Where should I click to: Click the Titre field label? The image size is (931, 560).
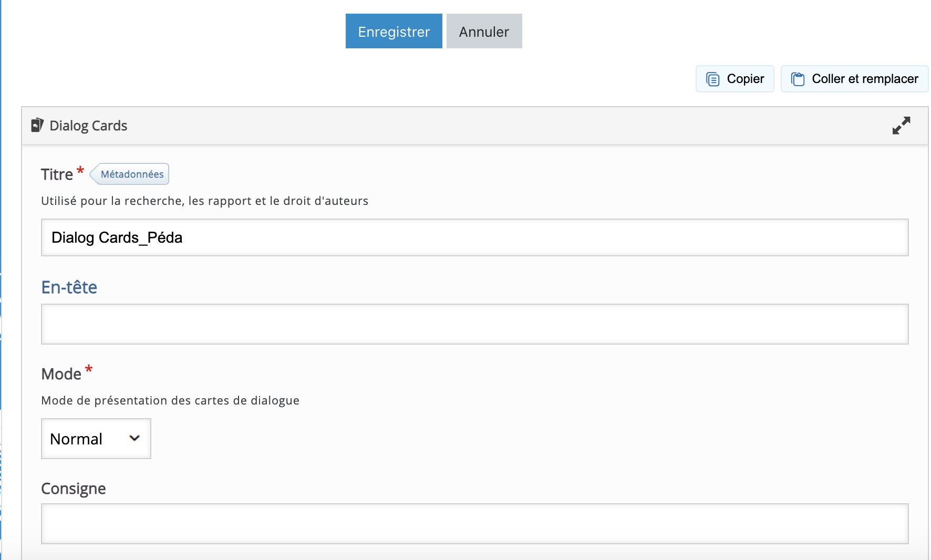[x=57, y=174]
